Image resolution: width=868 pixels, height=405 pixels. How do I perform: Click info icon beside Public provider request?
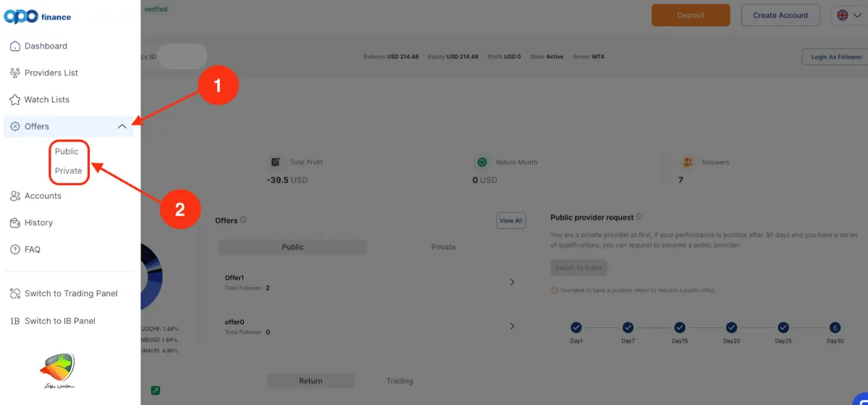pyautogui.click(x=639, y=216)
